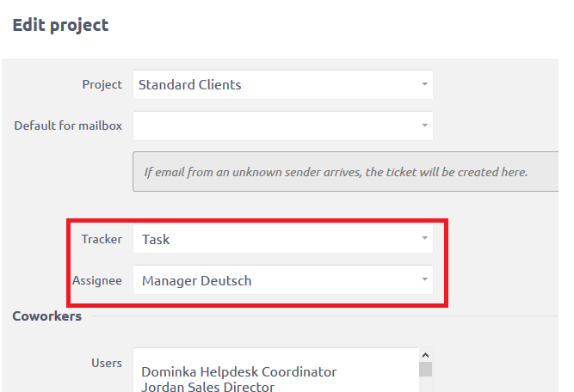Open the Manager Deutsch assignee dropdown
The width and height of the screenshot is (574, 392).
pyautogui.click(x=275, y=280)
